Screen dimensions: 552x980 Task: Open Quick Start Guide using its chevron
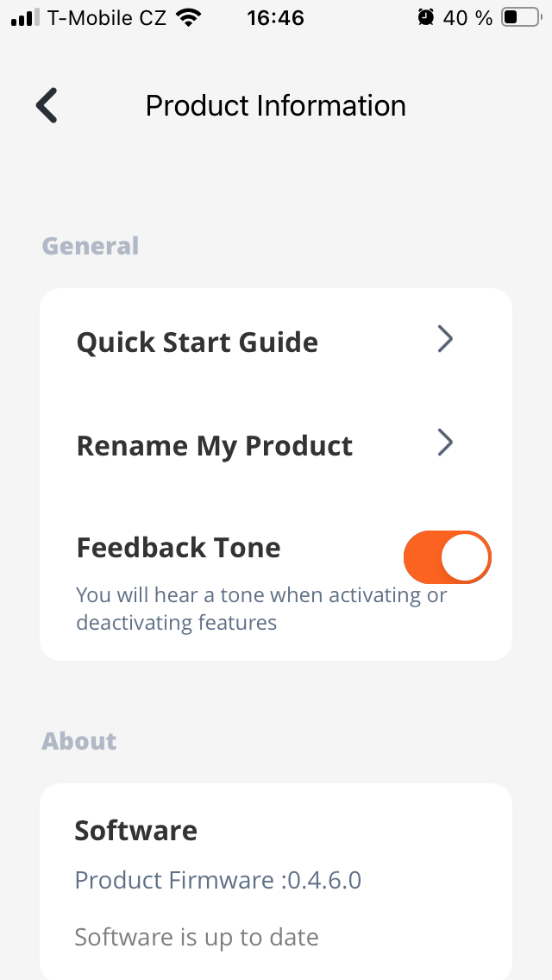[445, 340]
